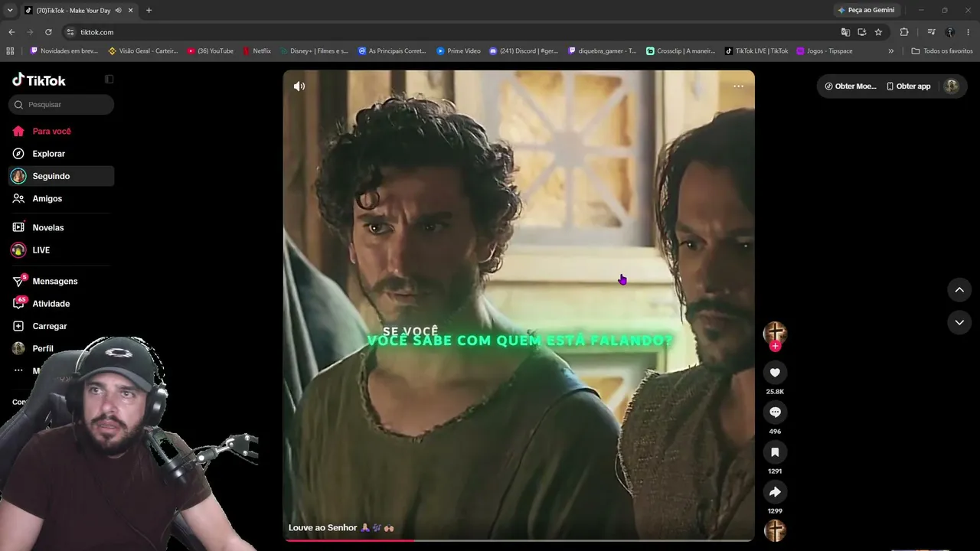980x551 pixels.
Task: Go to the previous video with up arrow
Action: [x=959, y=290]
